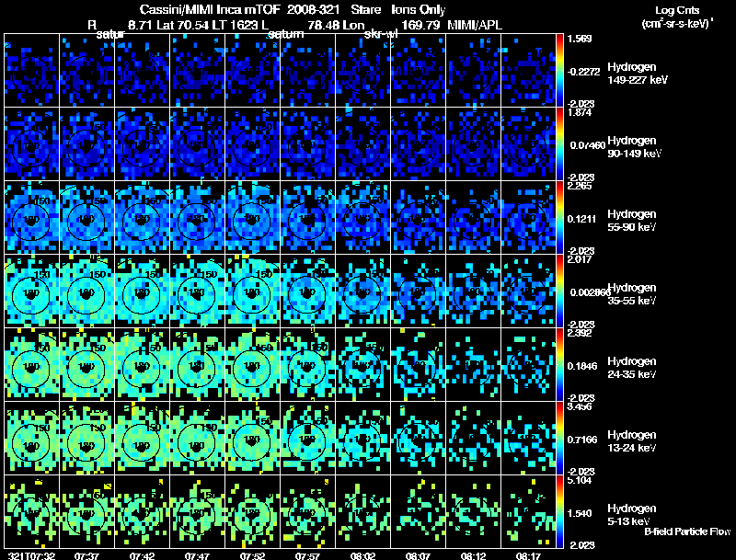Click the '08:17' time label
The width and height of the screenshot is (736, 560).
(x=528, y=555)
